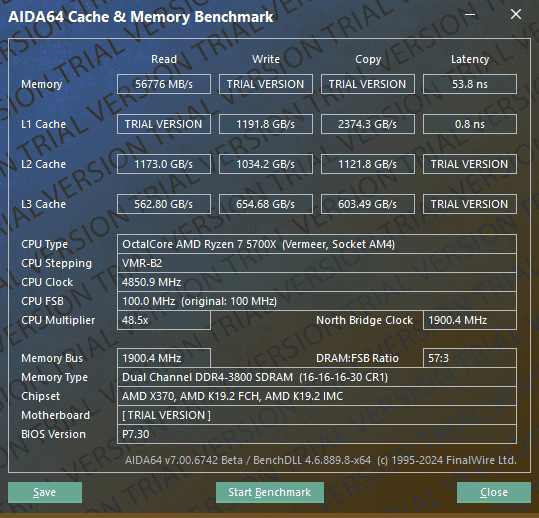539x518 pixels.
Task: Select L2 Cache Write 1034.2 GB/s
Action: [266, 164]
